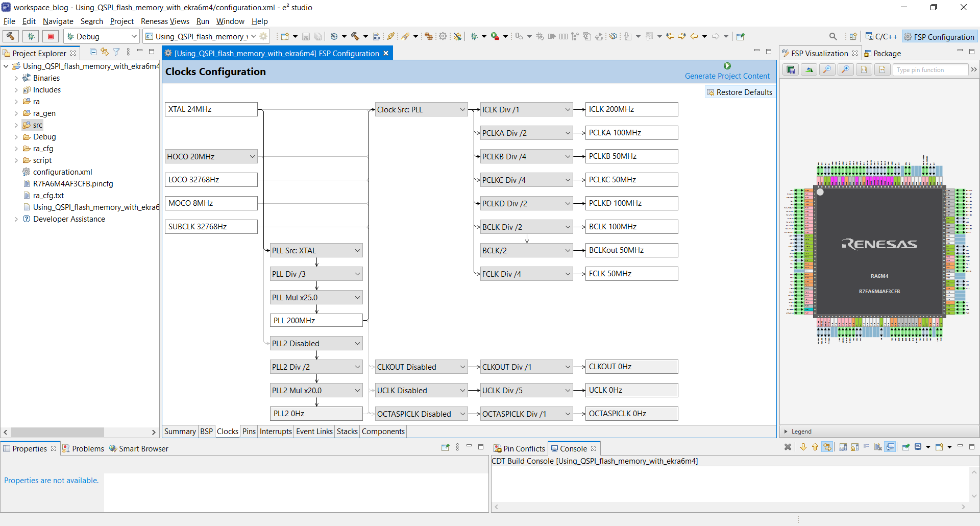Switch to the Pins tab
Viewport: 980px width, 526px height.
point(249,432)
